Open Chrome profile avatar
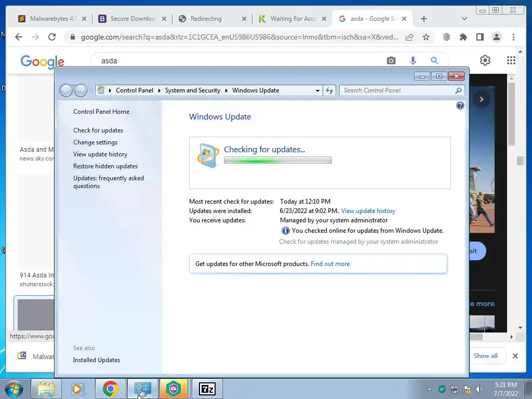 [x=497, y=37]
